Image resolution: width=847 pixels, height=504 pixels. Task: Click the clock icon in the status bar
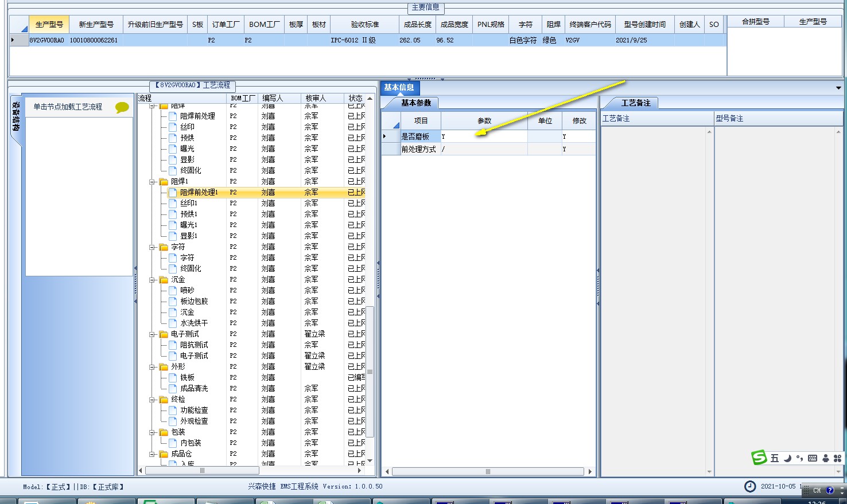coord(750,486)
